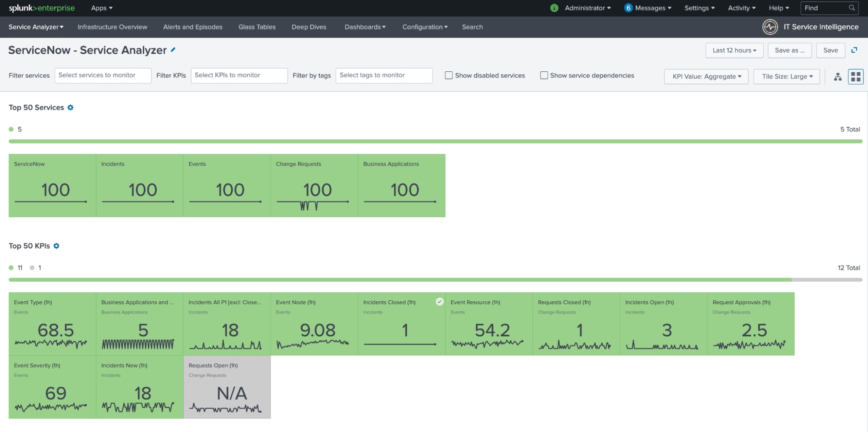Select the Event Resource (1h) KPI tile

tap(489, 324)
